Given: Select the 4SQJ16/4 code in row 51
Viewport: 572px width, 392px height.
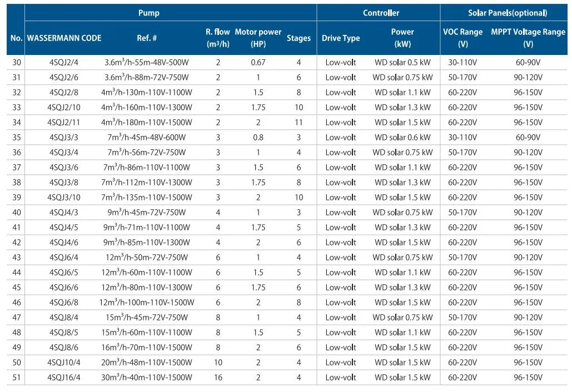Looking at the screenshot, I should point(65,376).
